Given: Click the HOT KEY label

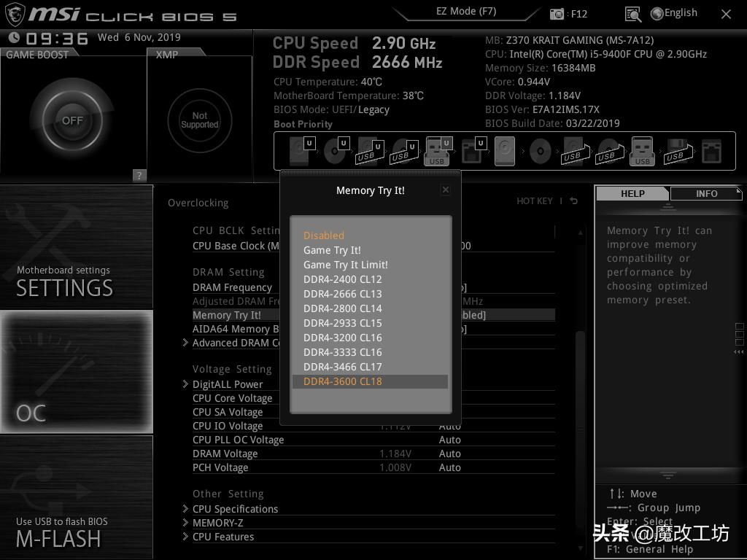Looking at the screenshot, I should click(535, 201).
